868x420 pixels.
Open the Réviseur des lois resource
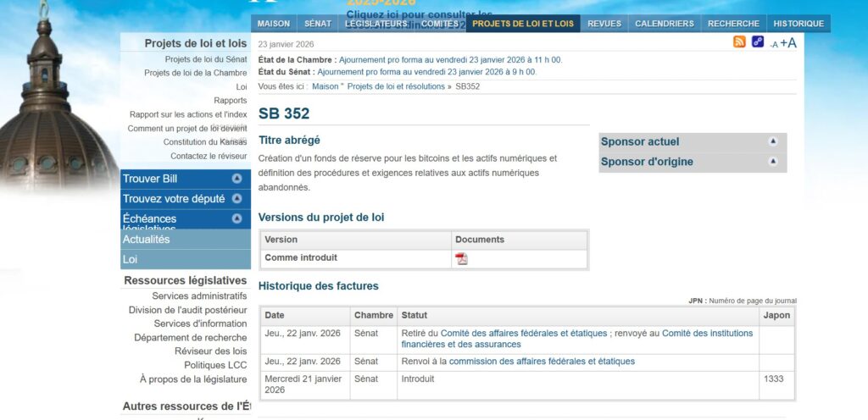(x=210, y=351)
